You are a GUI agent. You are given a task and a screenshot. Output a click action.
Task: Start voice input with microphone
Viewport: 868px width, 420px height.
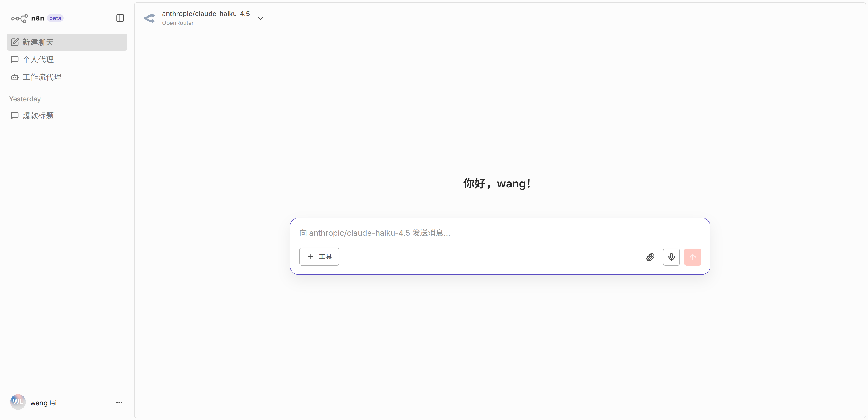point(671,257)
